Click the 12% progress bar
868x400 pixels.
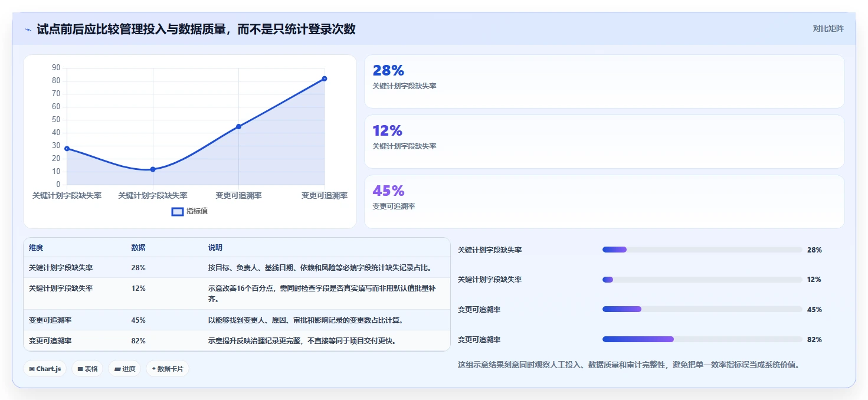tap(702, 280)
